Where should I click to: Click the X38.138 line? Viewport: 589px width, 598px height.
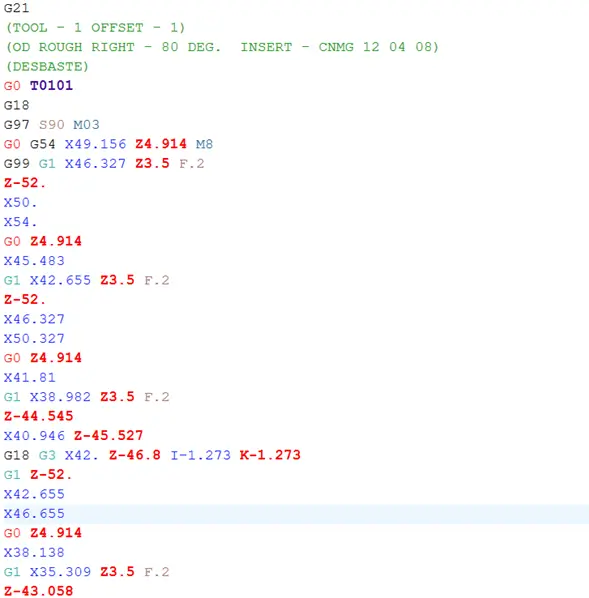tap(34, 553)
